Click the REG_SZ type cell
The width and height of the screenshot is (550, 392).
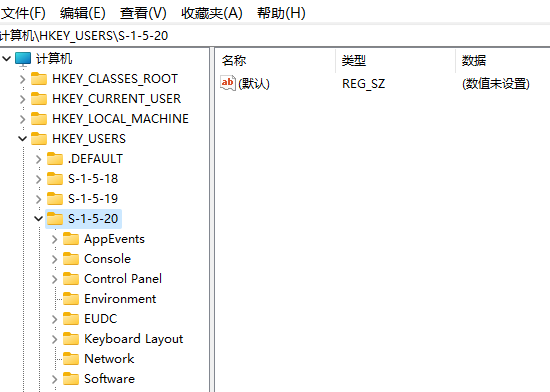click(363, 84)
